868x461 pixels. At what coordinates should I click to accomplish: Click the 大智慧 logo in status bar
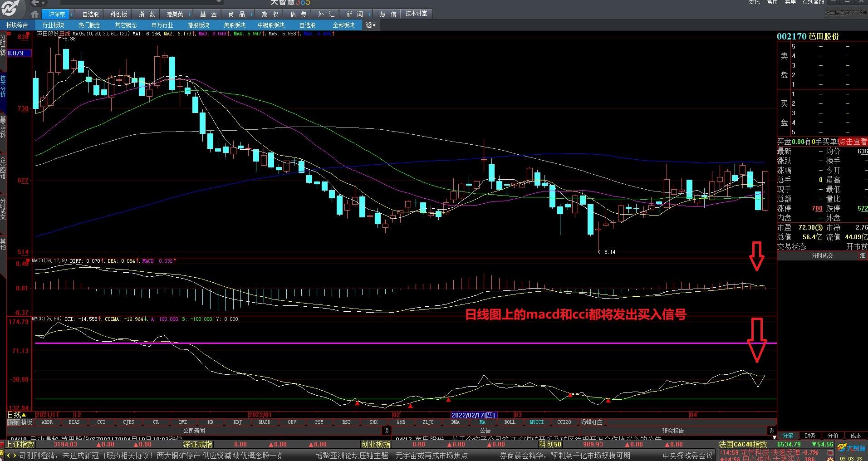pos(852,448)
